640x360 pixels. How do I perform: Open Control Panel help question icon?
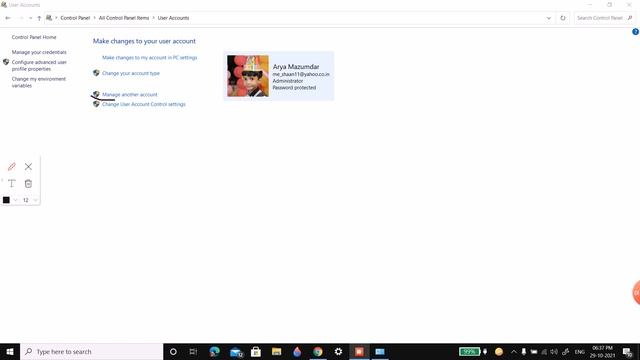point(636,32)
